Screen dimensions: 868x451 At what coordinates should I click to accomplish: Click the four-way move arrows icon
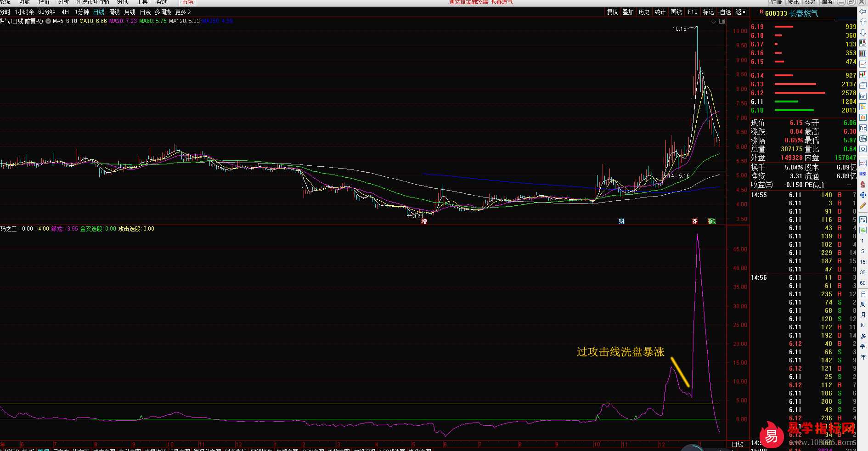[x=863, y=195]
